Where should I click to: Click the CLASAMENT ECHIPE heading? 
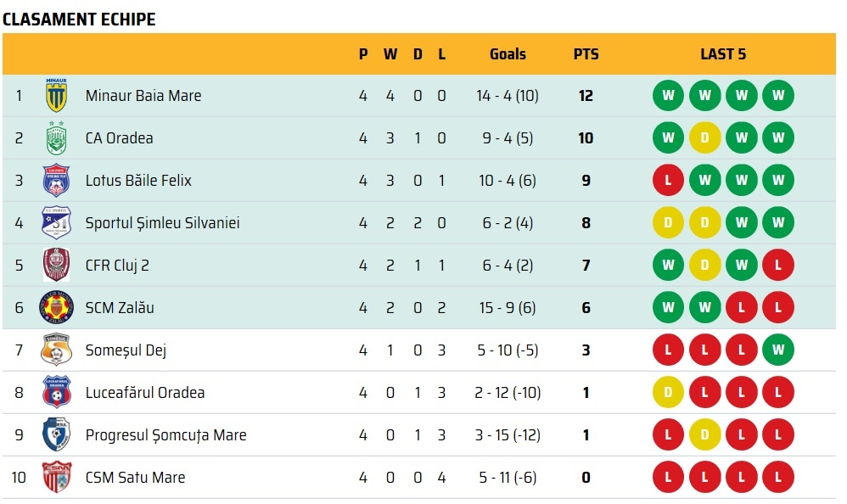79,20
